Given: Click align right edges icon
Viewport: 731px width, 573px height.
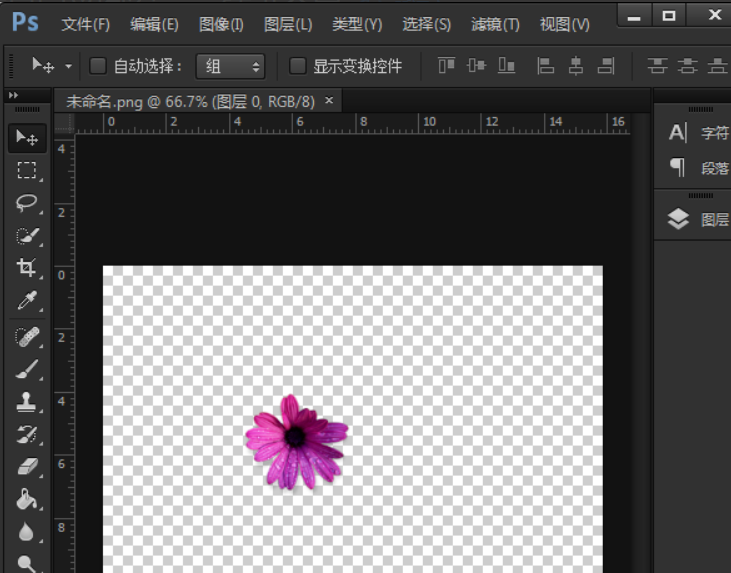Looking at the screenshot, I should click(606, 66).
